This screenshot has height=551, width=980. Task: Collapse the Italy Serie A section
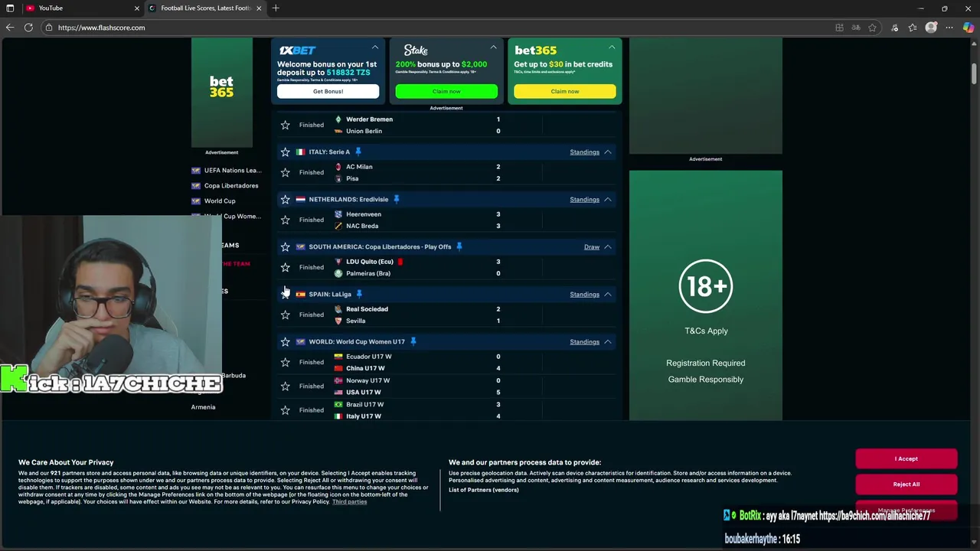(x=608, y=152)
